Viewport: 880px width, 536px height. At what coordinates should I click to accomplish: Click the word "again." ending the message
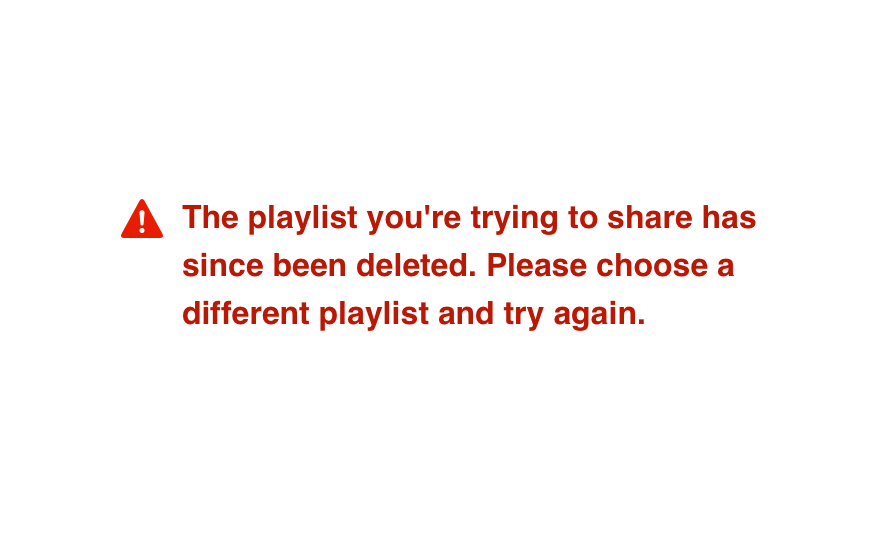coord(599,316)
